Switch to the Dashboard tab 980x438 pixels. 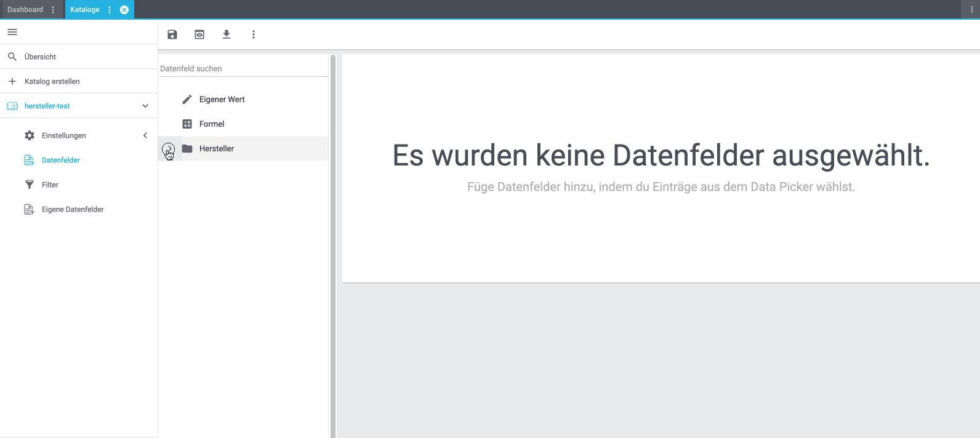[x=25, y=10]
